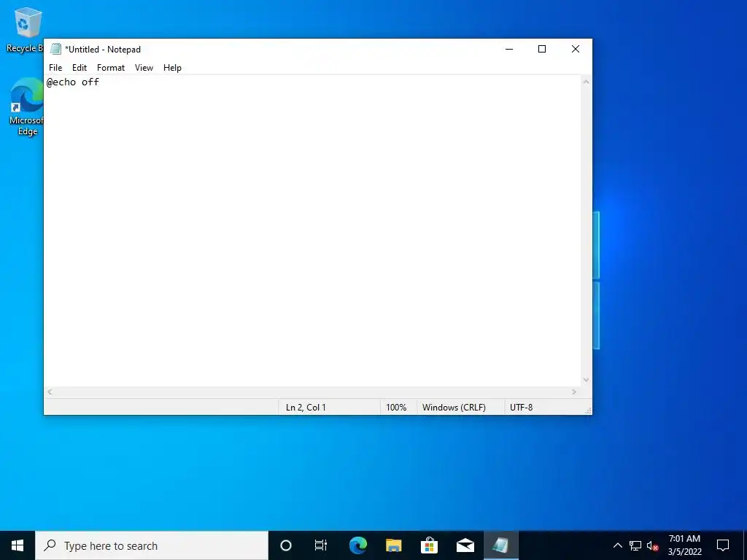Image resolution: width=747 pixels, height=560 pixels.
Task: Click scroll up arrow of vertical scrollbar
Action: [586, 82]
